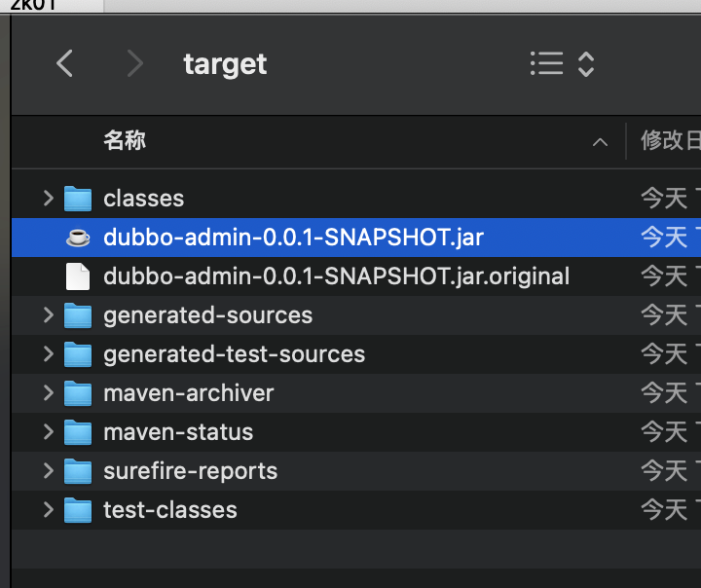
Task: Click the back navigation arrow
Action: pyautogui.click(x=64, y=64)
